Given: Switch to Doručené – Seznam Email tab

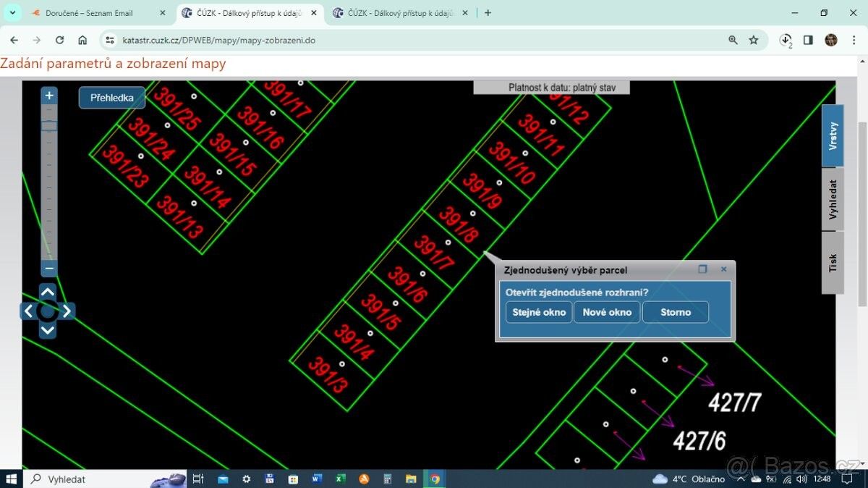Looking at the screenshot, I should (89, 13).
